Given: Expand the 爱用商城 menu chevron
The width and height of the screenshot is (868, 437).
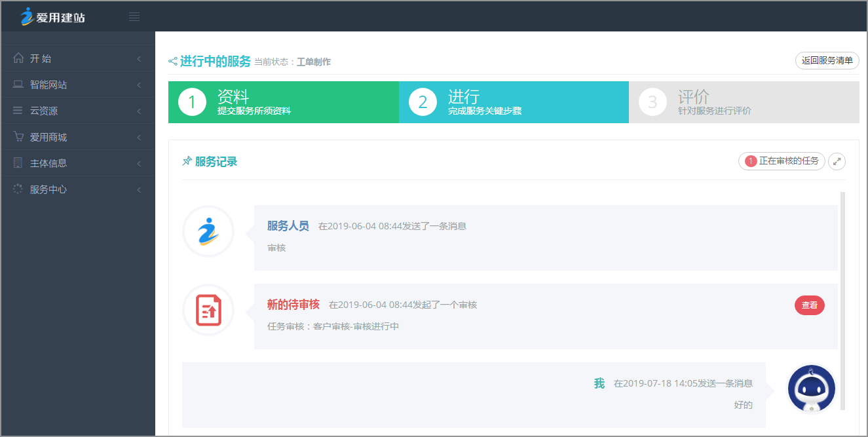Looking at the screenshot, I should tap(139, 138).
